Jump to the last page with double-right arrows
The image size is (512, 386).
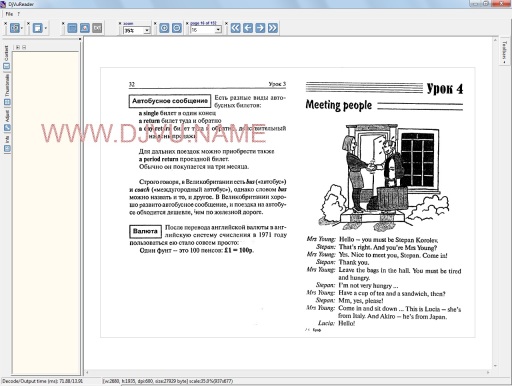click(273, 28)
